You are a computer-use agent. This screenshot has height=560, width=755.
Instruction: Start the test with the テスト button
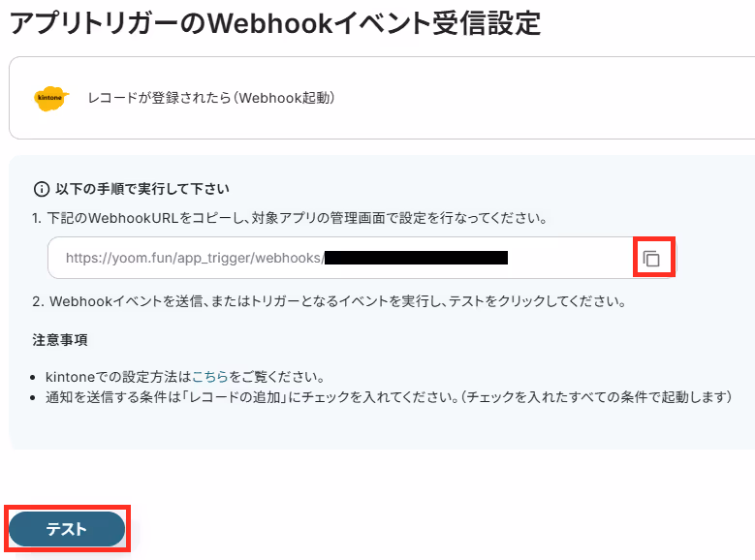pos(67,529)
